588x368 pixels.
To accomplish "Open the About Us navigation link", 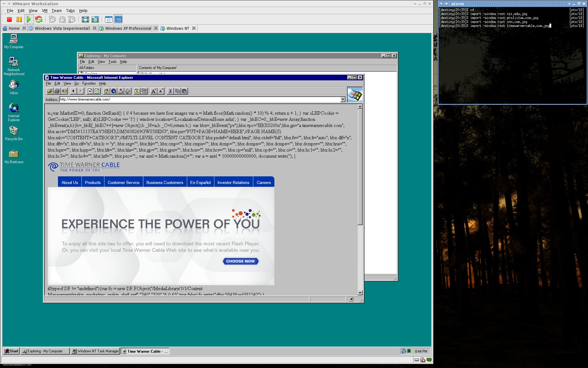I will (x=70, y=182).
